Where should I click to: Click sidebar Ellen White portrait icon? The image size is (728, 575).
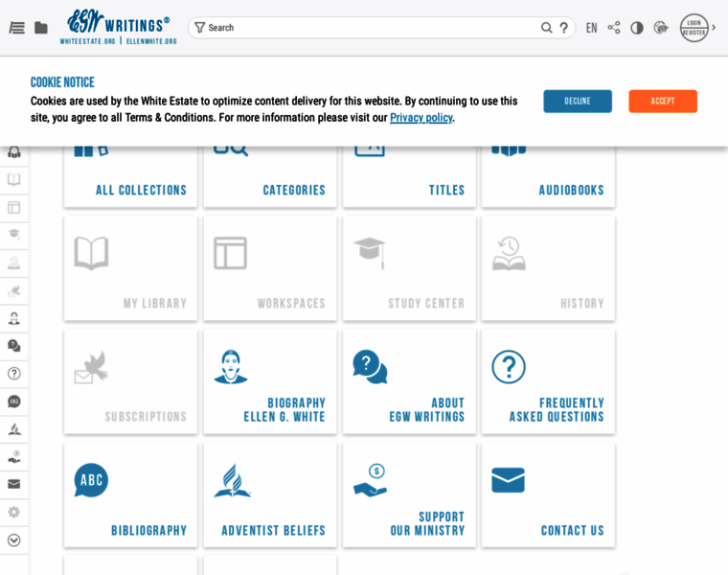[14, 318]
